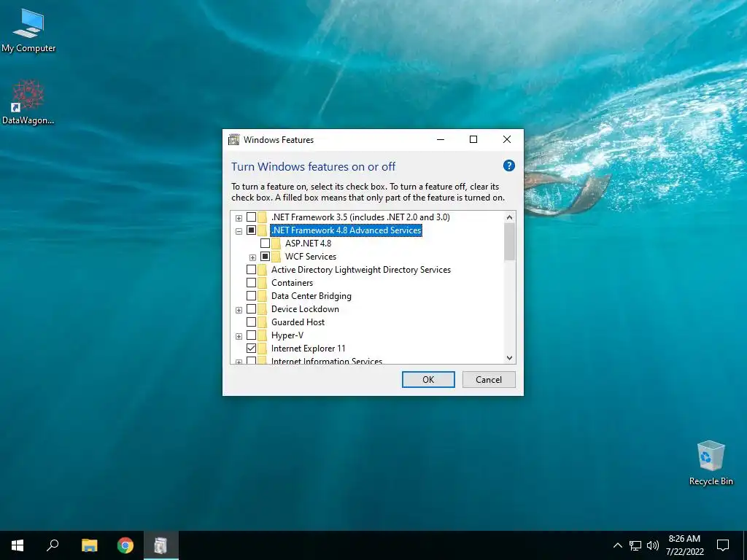Image resolution: width=747 pixels, height=560 pixels.
Task: Check the Device Lockdown checkbox
Action: click(x=251, y=309)
